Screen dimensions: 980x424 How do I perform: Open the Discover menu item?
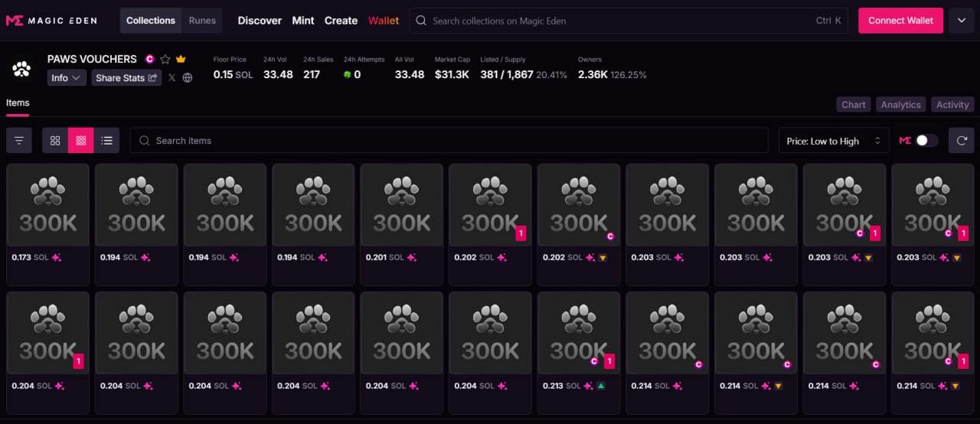(x=260, y=21)
